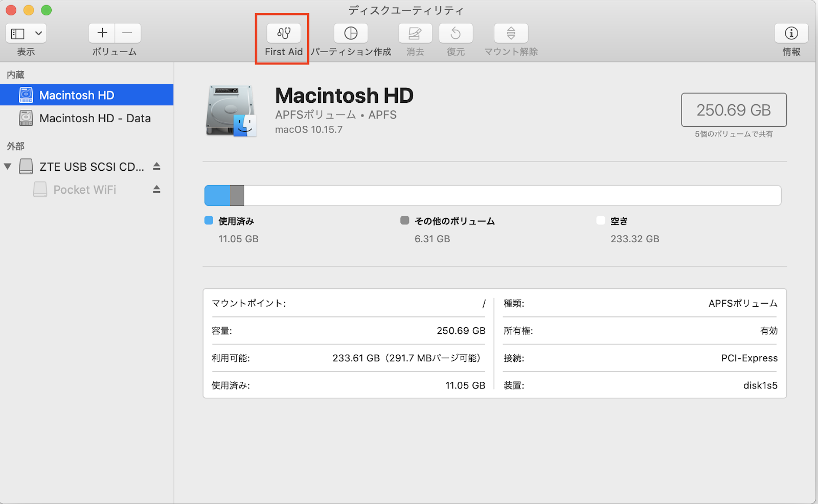Open the 表示 view options dropdown arrow
Screen dimensions: 818x504
(39, 33)
